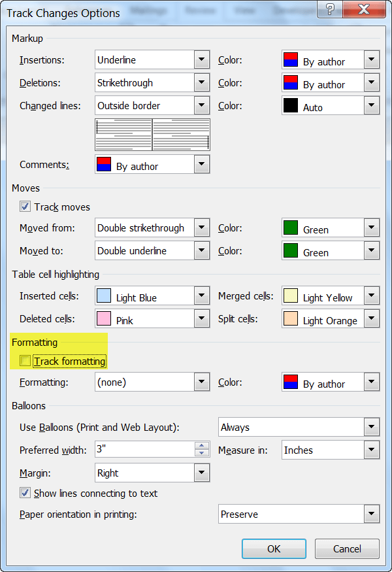The image size is (392, 572).
Task: Click the changed lines preview thumbnail
Action: 152,135
